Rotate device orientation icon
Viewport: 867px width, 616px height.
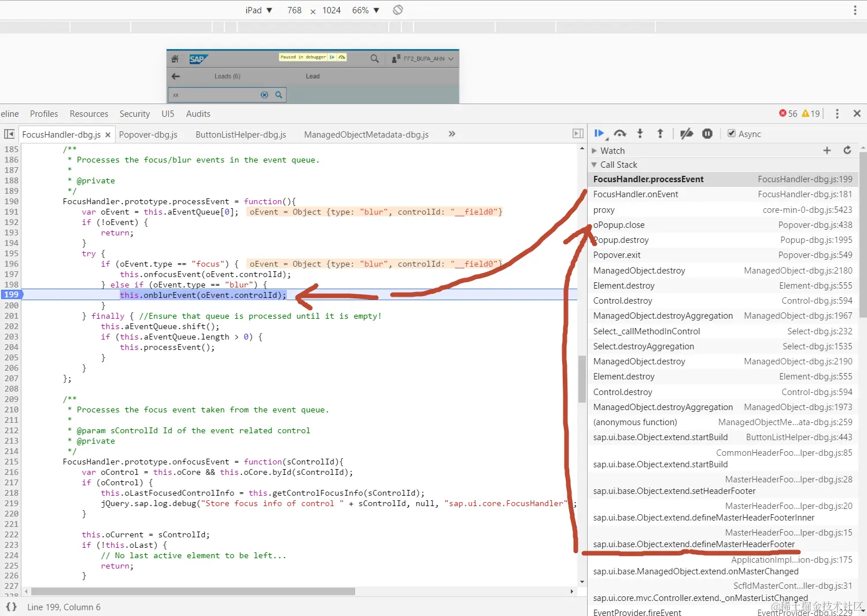pyautogui.click(x=398, y=10)
